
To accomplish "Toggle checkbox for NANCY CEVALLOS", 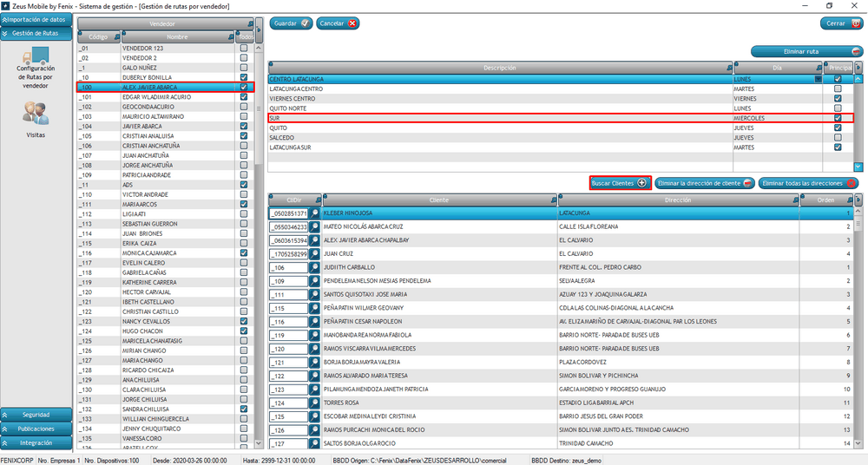I will click(x=244, y=321).
